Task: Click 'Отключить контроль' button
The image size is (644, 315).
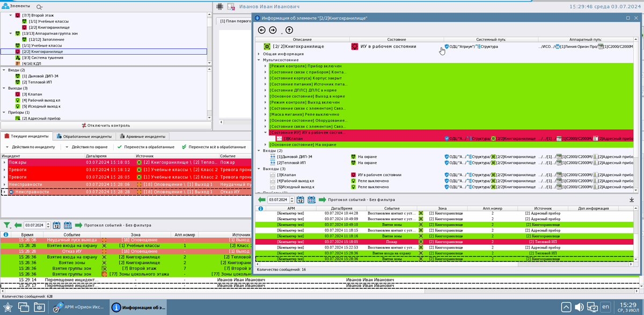Action: point(105,125)
